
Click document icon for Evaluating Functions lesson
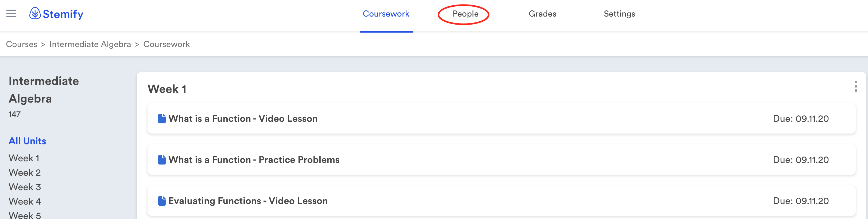[162, 201]
